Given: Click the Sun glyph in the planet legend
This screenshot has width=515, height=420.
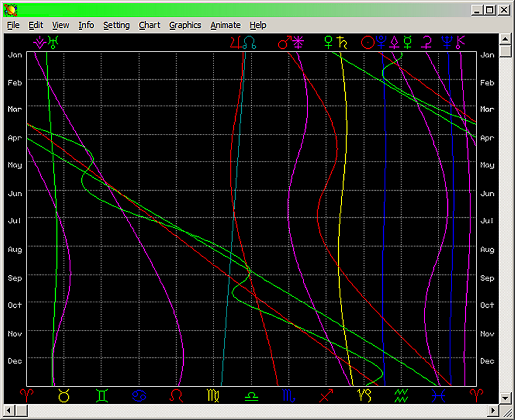Looking at the screenshot, I should coord(368,42).
